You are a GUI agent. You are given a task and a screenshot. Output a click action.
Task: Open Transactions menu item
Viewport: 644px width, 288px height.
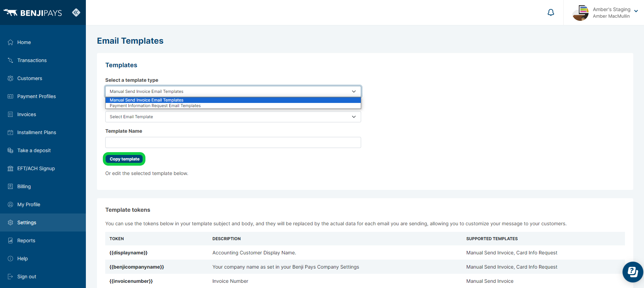(43, 60)
